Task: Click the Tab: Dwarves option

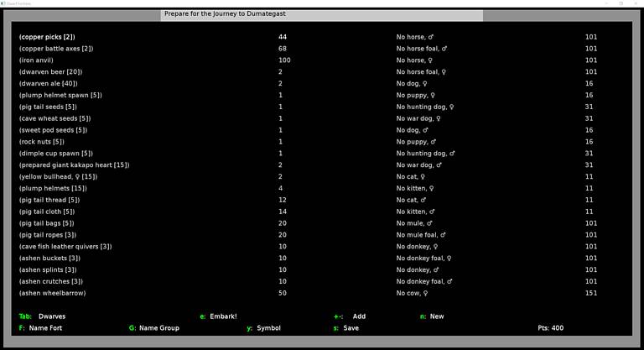Action: [x=42, y=316]
